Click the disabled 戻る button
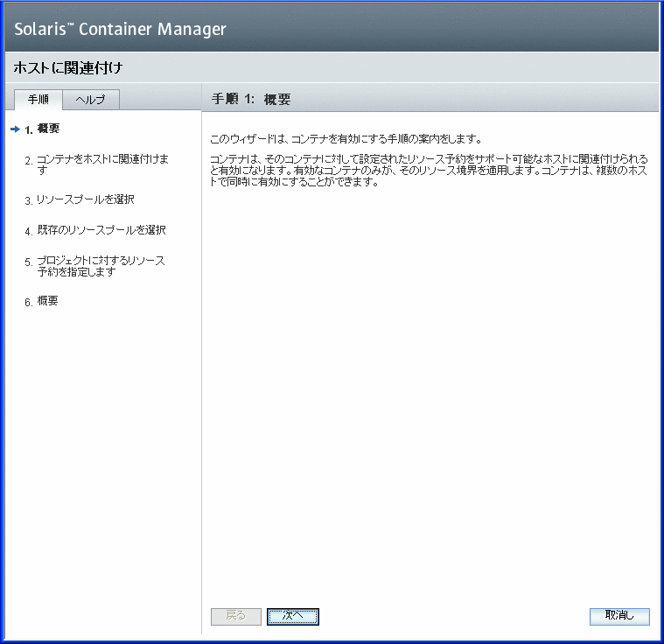The height and width of the screenshot is (644, 664). coord(236,616)
